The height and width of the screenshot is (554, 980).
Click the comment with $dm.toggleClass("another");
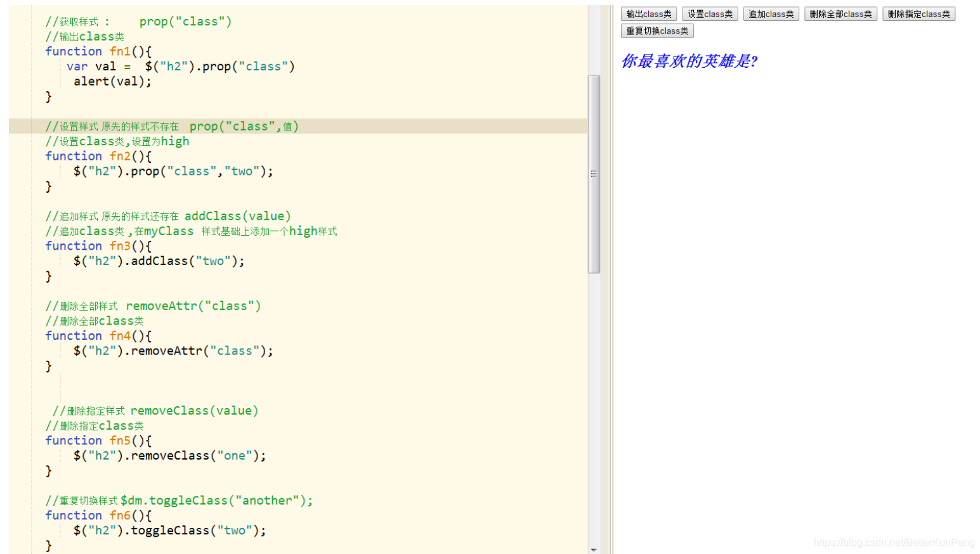(x=179, y=501)
